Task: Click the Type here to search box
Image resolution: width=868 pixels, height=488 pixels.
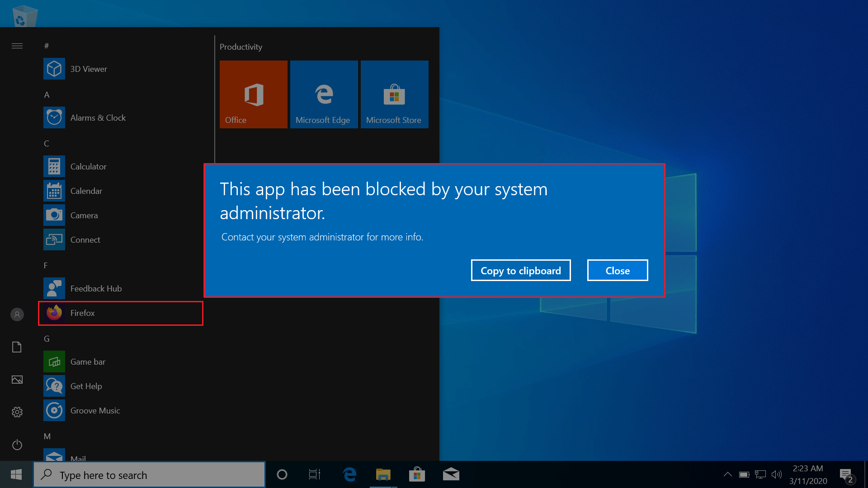Action: click(149, 474)
